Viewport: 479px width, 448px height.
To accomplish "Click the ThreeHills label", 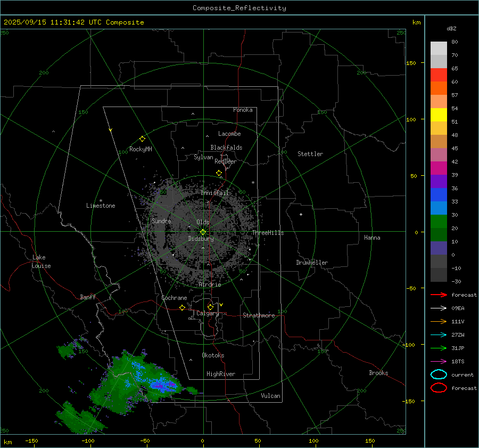I will [x=268, y=233].
